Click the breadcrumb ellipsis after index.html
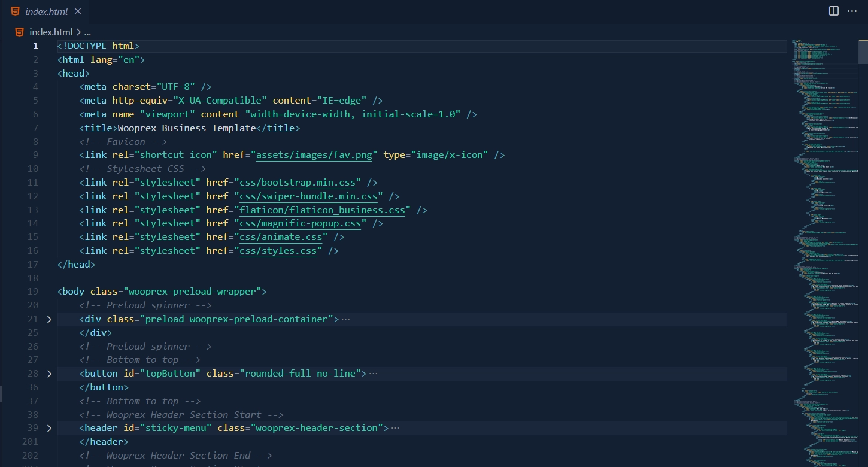868x467 pixels. (x=87, y=32)
